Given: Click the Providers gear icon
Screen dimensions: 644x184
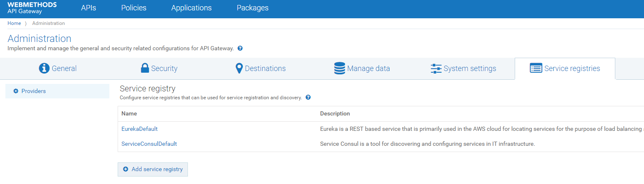Looking at the screenshot, I should tap(16, 91).
